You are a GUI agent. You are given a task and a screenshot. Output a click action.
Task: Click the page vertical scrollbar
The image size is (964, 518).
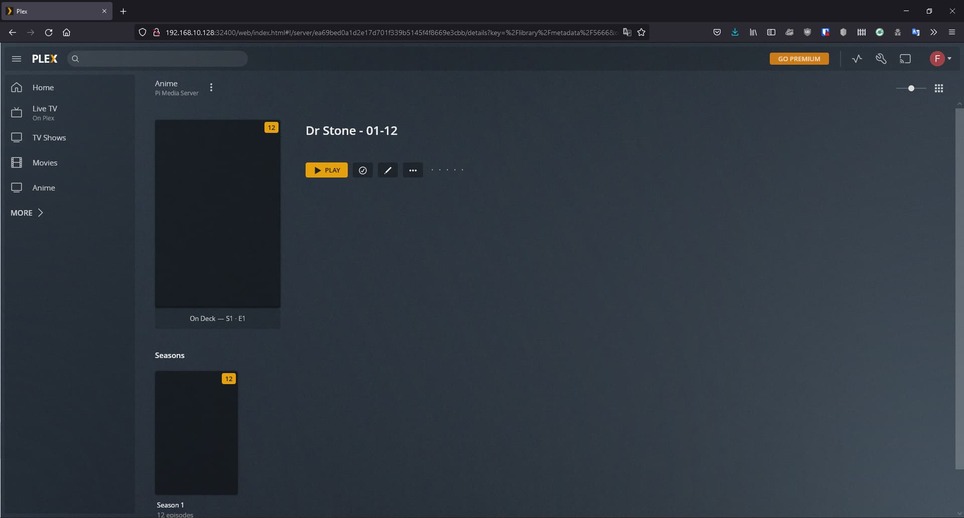pos(959,289)
